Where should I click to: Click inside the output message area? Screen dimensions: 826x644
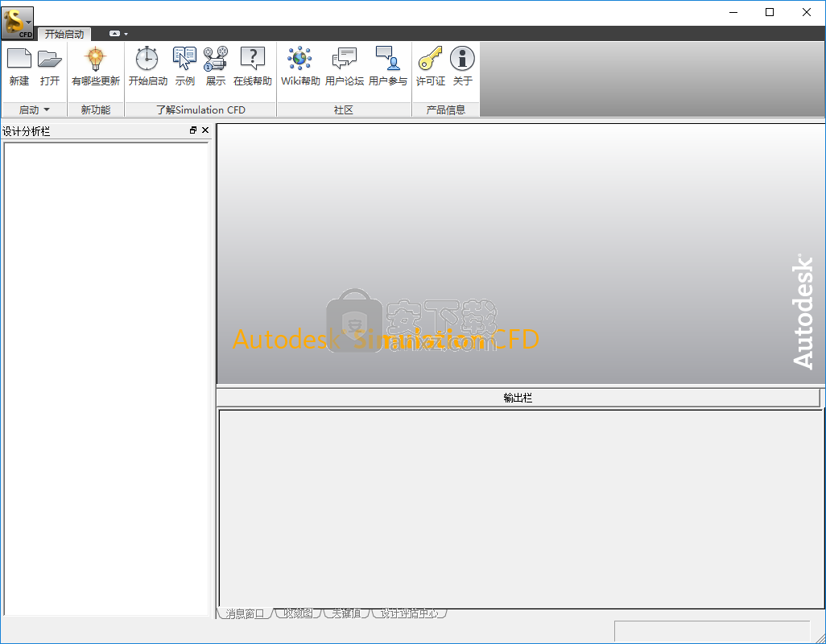(x=522, y=509)
